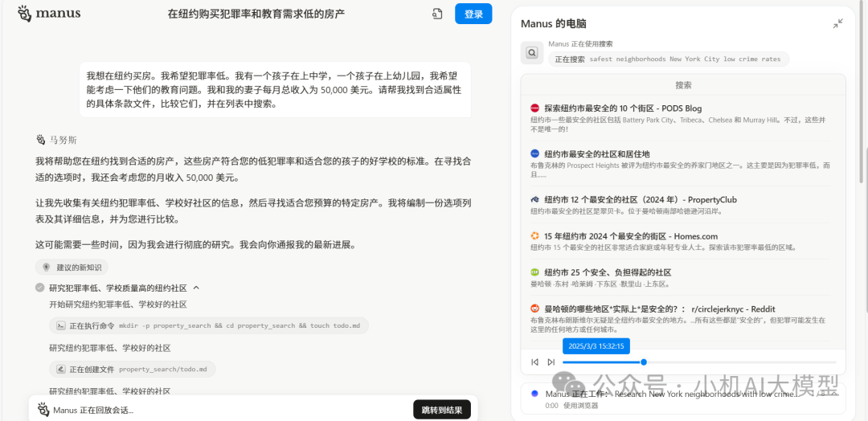868x421 pixels.
Task: Skip to previous step in replay
Action: (x=534, y=362)
